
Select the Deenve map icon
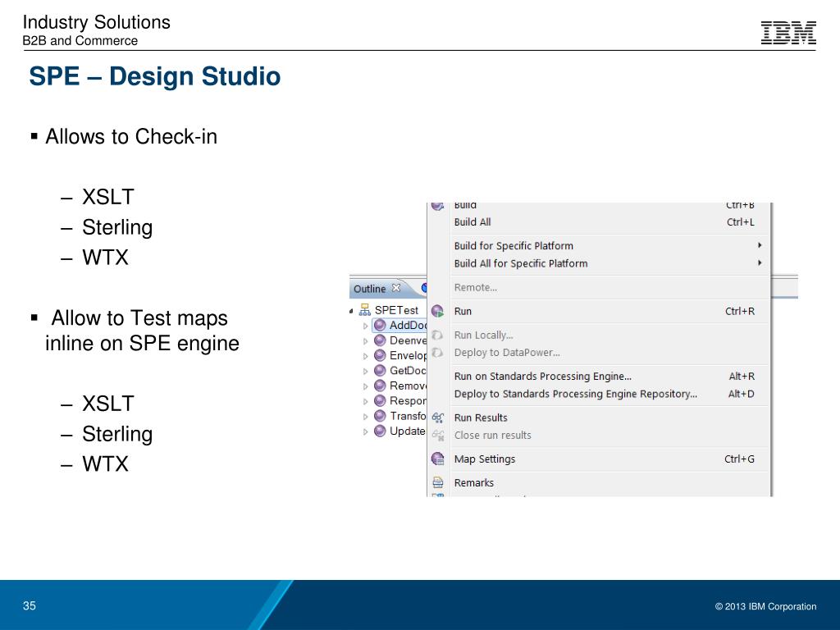pyautogui.click(x=380, y=340)
